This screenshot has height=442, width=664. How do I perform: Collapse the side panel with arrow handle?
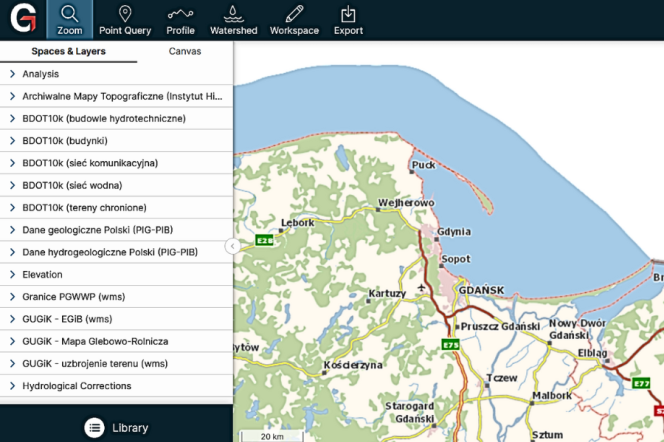coord(232,246)
